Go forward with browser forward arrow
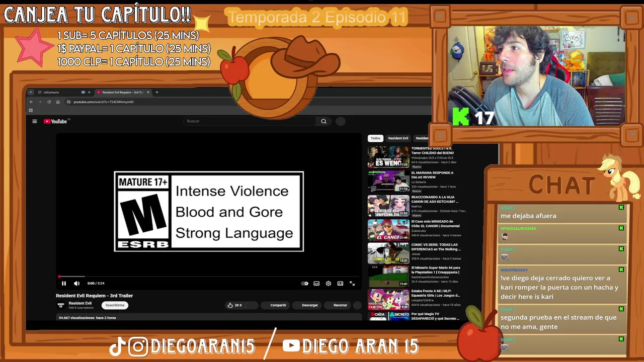This screenshot has width=644, height=362. (x=40, y=102)
